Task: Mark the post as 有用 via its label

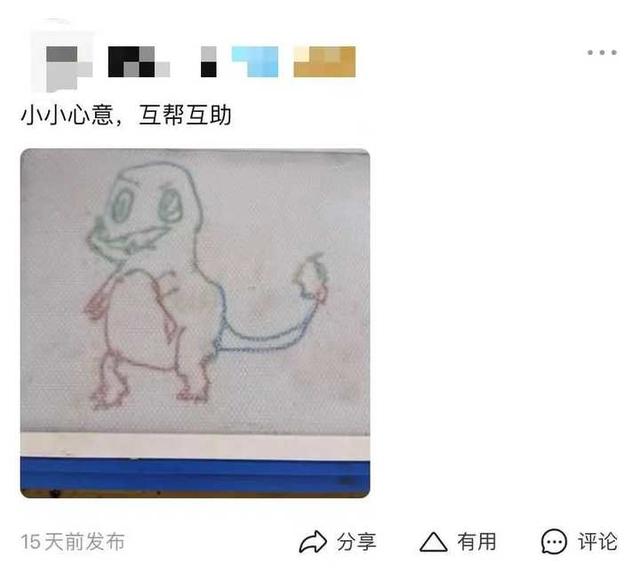Action: click(x=476, y=542)
